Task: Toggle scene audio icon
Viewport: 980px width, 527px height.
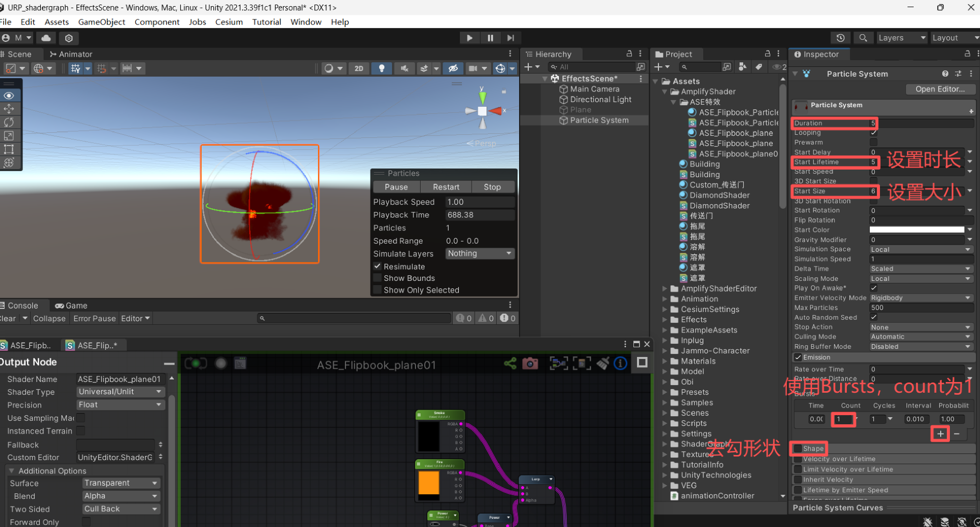Action: [x=404, y=68]
